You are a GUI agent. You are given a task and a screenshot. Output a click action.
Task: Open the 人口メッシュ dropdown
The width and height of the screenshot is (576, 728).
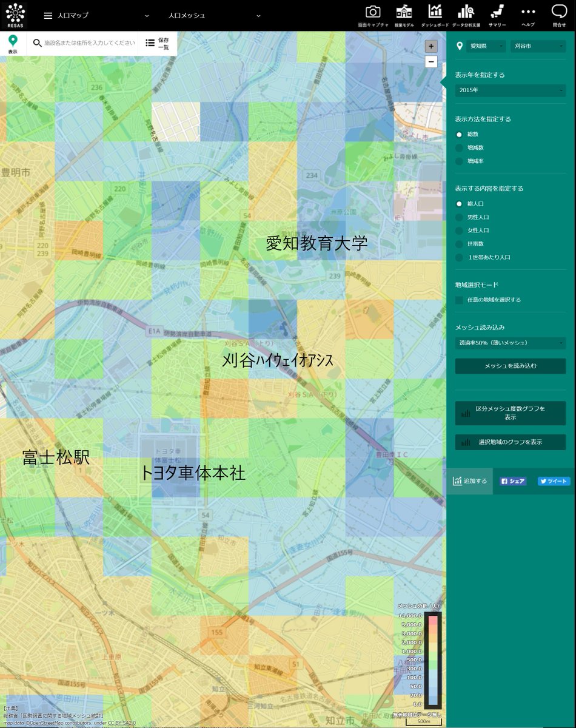tap(215, 16)
